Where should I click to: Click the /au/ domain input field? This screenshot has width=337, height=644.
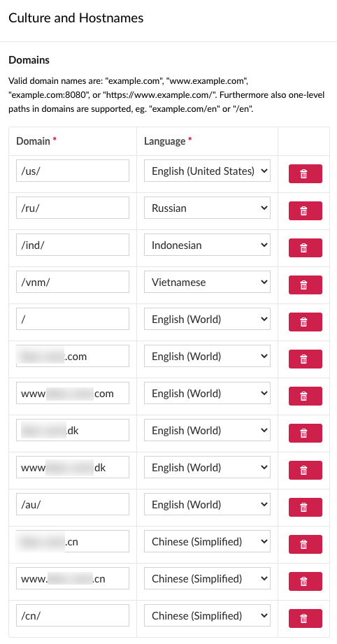point(73,504)
